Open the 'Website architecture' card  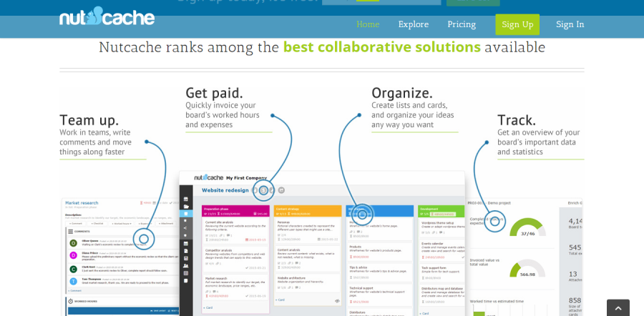pyautogui.click(x=308, y=283)
